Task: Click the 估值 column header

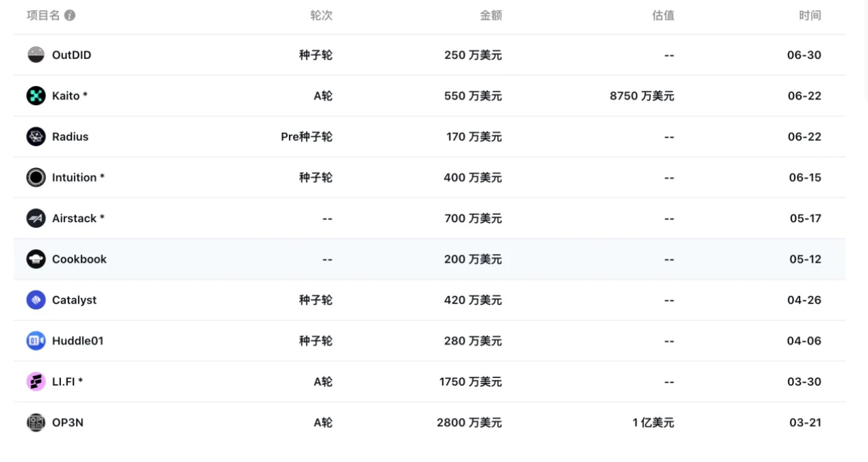Action: (663, 16)
